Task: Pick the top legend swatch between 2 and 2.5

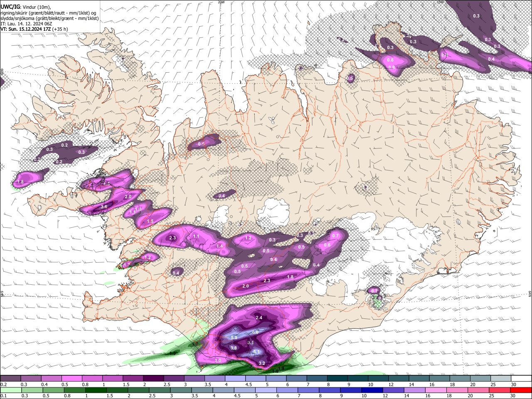Action: pyautogui.click(x=153, y=378)
